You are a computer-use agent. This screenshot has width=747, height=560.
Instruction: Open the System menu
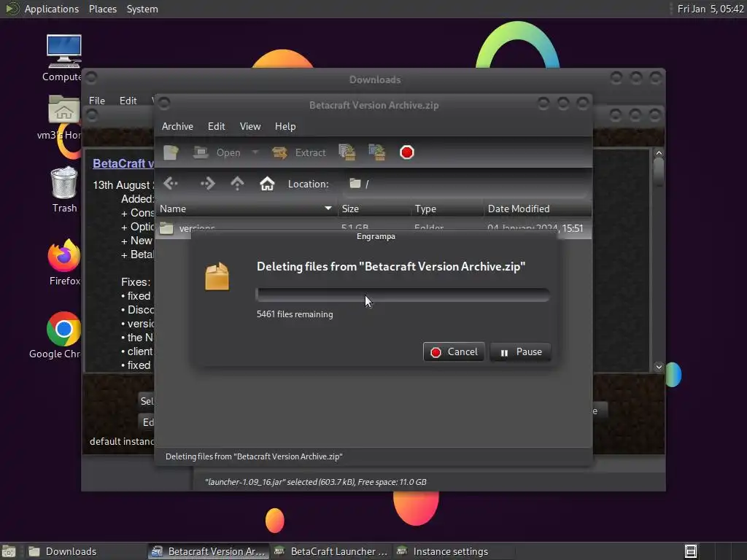pos(142,9)
